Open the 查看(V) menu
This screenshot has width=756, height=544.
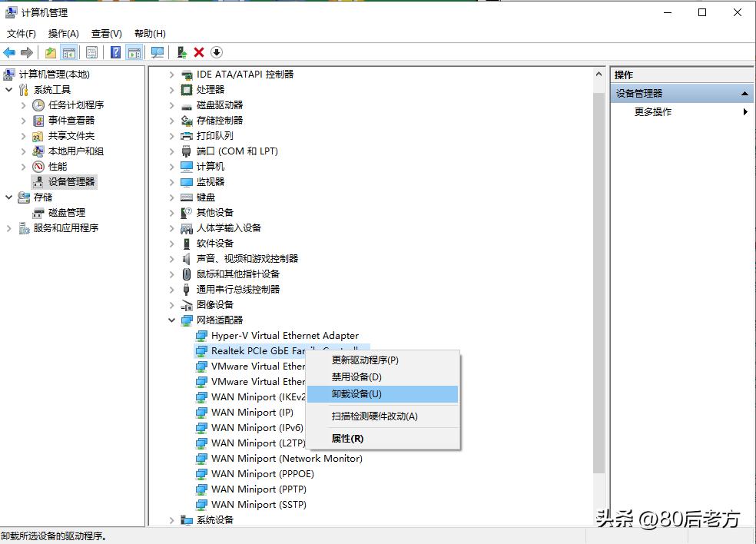tap(106, 33)
